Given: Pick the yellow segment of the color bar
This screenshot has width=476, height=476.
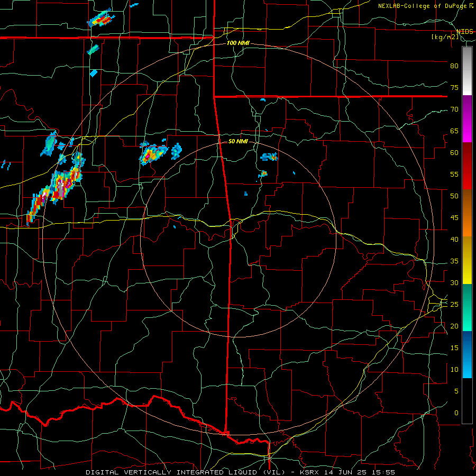Looking at the screenshot, I should point(467,260).
